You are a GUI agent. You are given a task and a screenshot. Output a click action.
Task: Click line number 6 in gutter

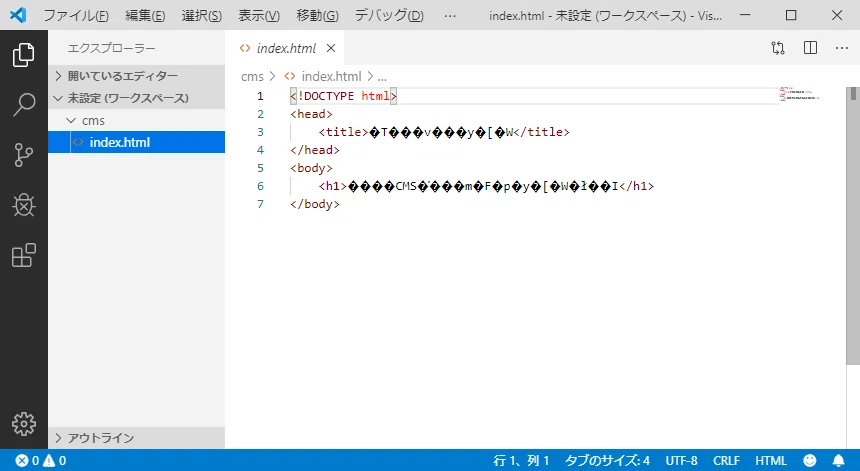pos(261,186)
